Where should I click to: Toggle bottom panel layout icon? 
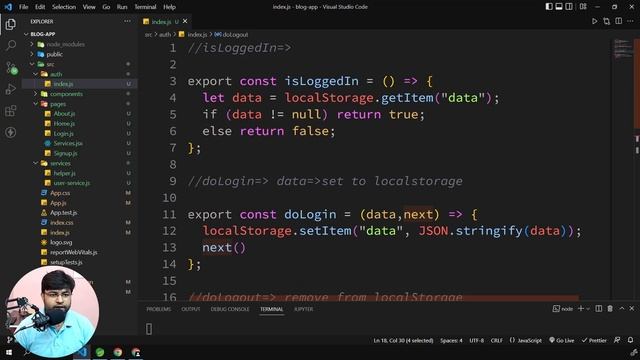point(559,7)
